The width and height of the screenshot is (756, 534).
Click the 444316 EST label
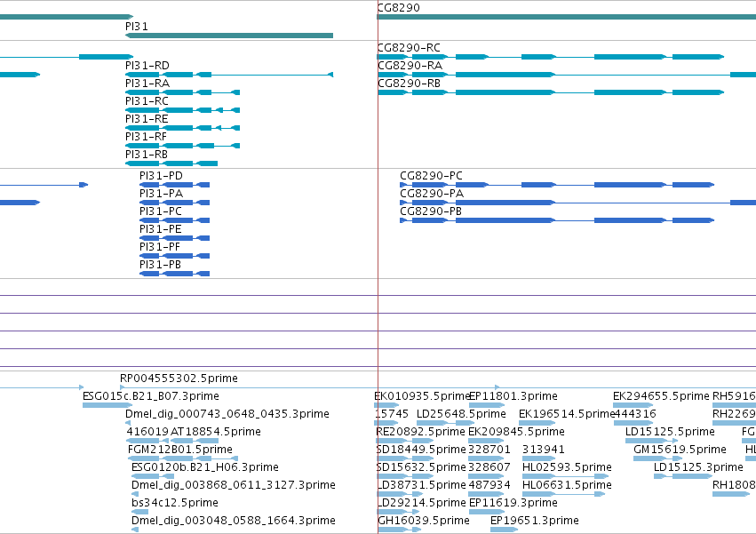[634, 414]
